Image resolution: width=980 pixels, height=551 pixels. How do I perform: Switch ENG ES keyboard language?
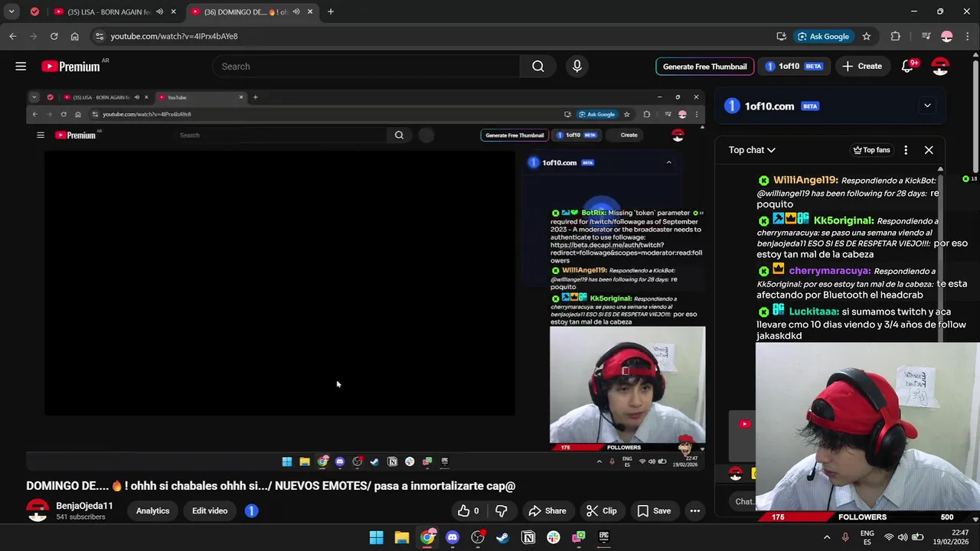867,537
